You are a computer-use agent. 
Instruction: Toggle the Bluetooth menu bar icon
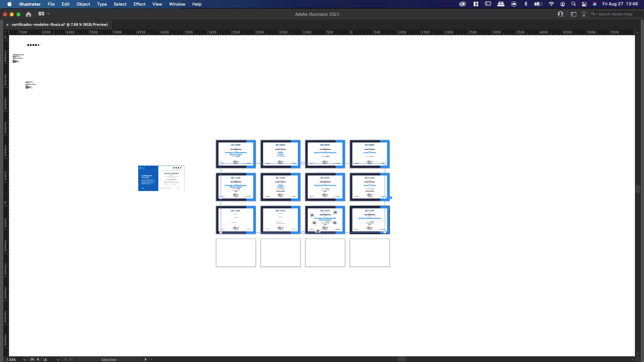pyautogui.click(x=526, y=4)
